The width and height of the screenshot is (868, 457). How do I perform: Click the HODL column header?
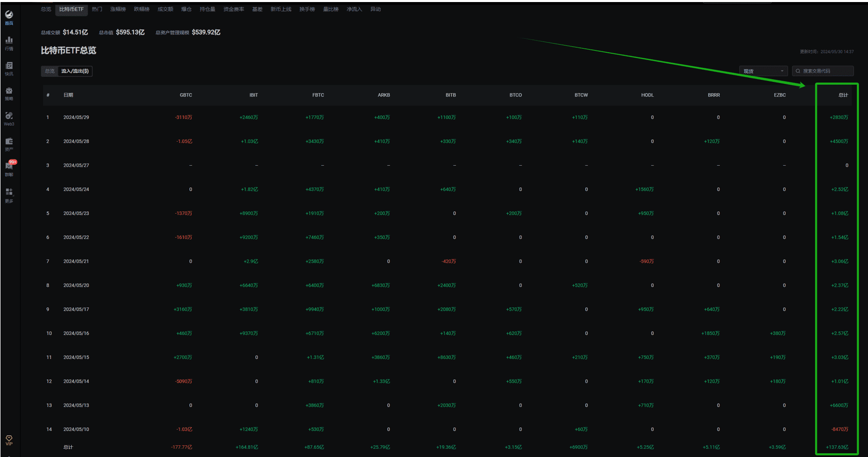[x=648, y=95]
